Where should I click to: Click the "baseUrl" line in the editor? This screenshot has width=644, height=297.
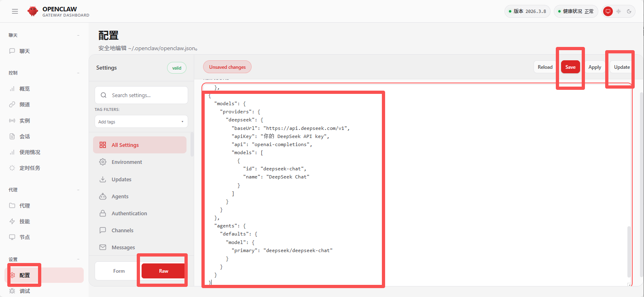290,128
